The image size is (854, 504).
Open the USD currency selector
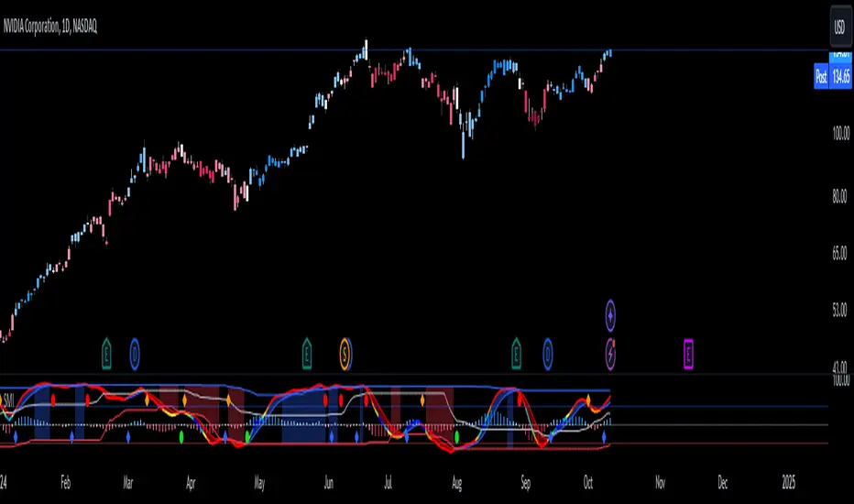pos(840,27)
